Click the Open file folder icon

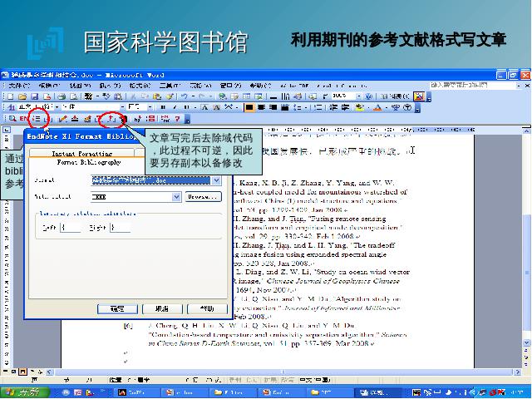point(22,96)
